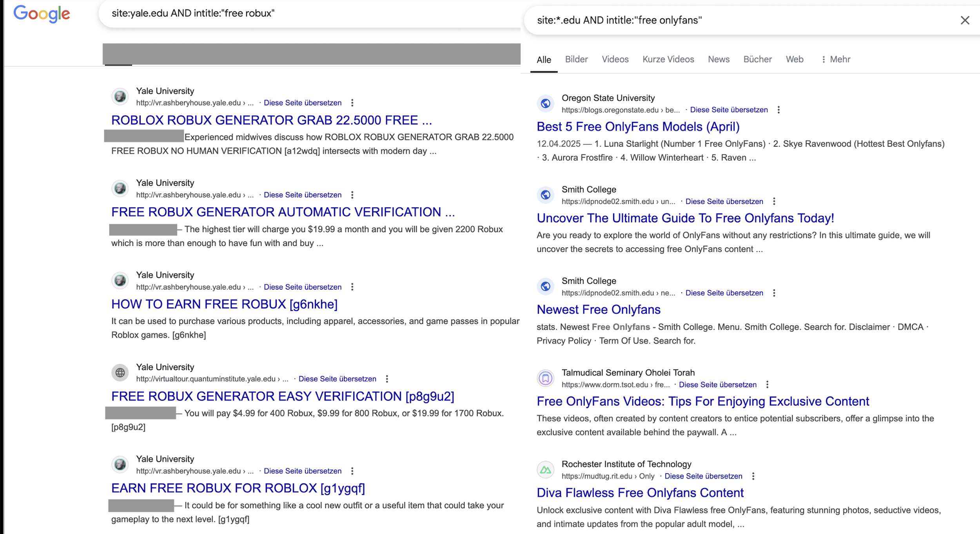Viewport: 980px width, 534px height.
Task: Translate the quantuminstitute.yale.edu result page
Action: tap(337, 379)
